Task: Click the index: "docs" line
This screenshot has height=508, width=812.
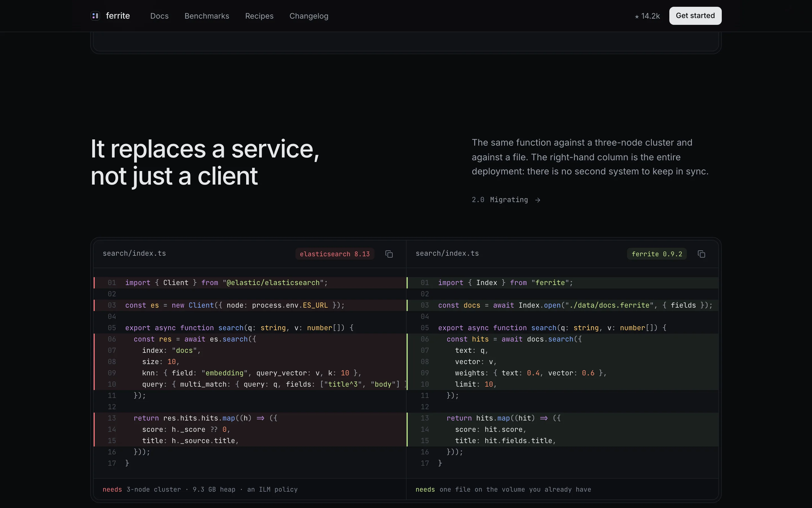Action: click(250, 351)
